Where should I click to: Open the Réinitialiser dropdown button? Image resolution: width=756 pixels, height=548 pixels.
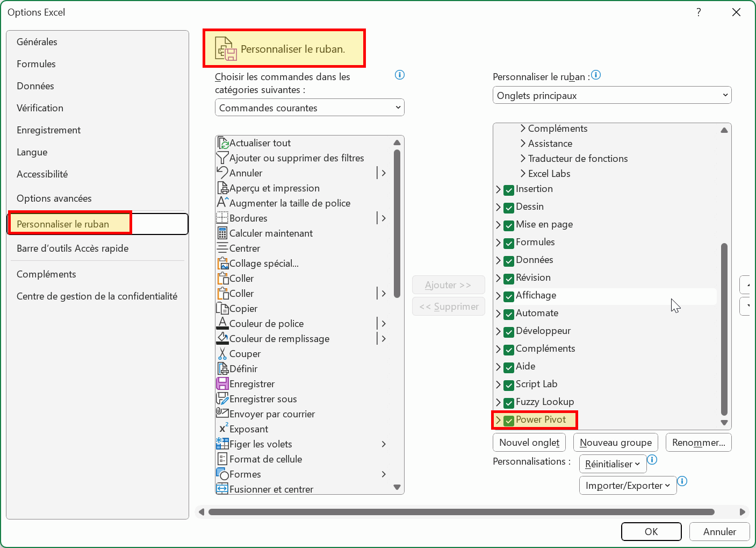pyautogui.click(x=613, y=464)
